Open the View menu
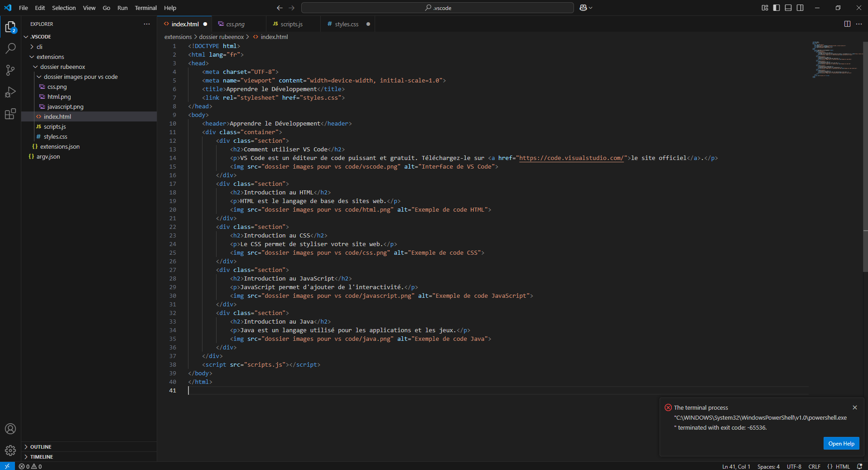Screen dimensions: 868x470 [x=89, y=8]
